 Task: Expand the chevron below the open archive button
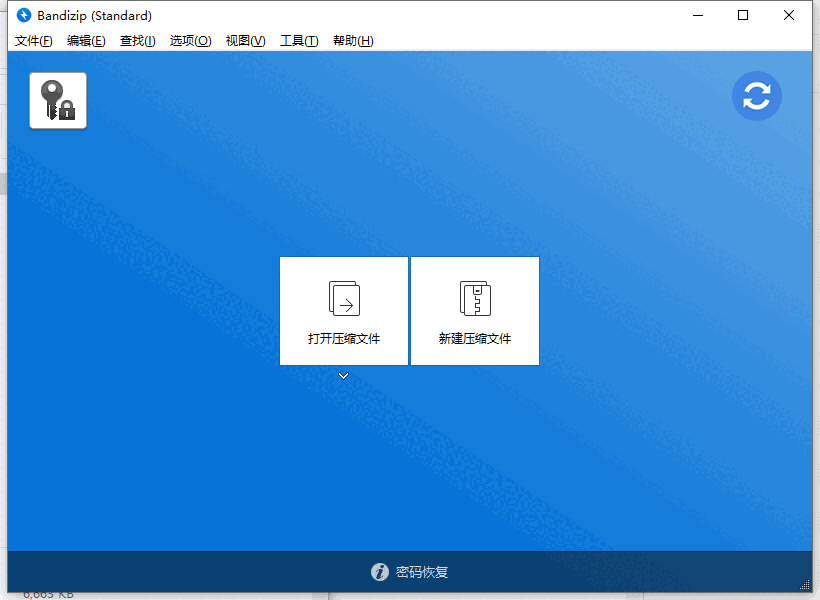coord(343,376)
